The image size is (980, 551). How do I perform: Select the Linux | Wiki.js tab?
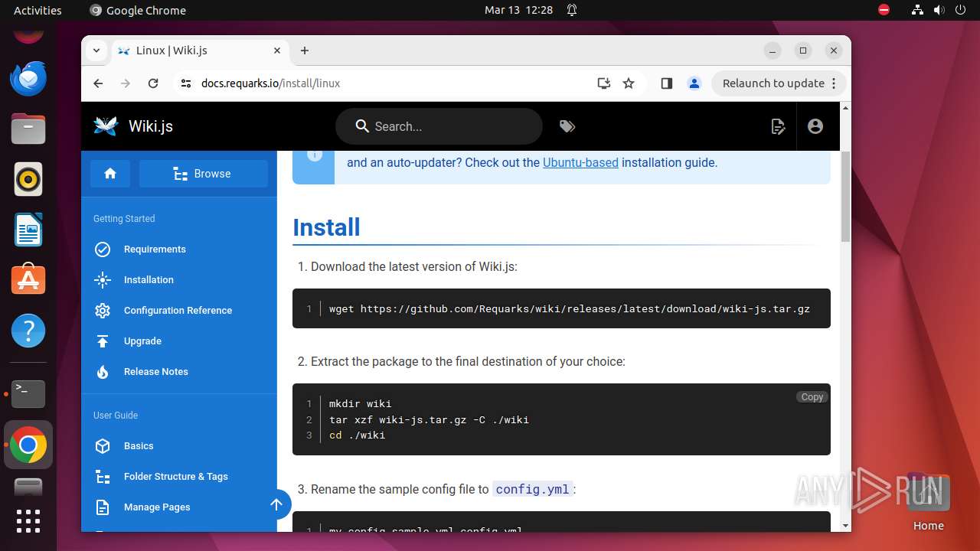pos(199,51)
